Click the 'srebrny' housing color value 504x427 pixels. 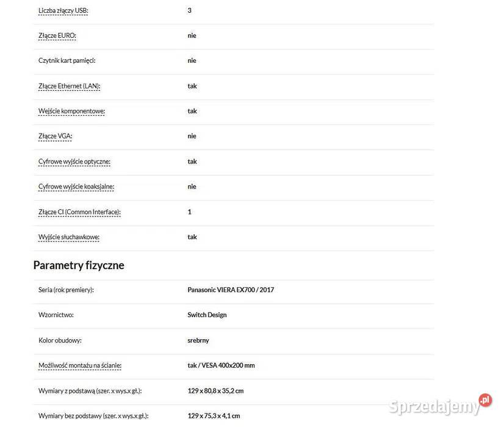click(x=198, y=340)
